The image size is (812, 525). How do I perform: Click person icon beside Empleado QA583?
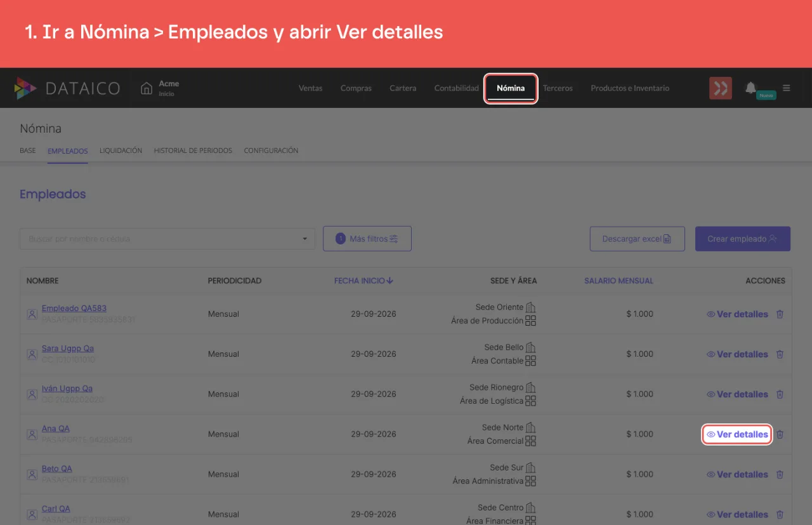coord(32,314)
